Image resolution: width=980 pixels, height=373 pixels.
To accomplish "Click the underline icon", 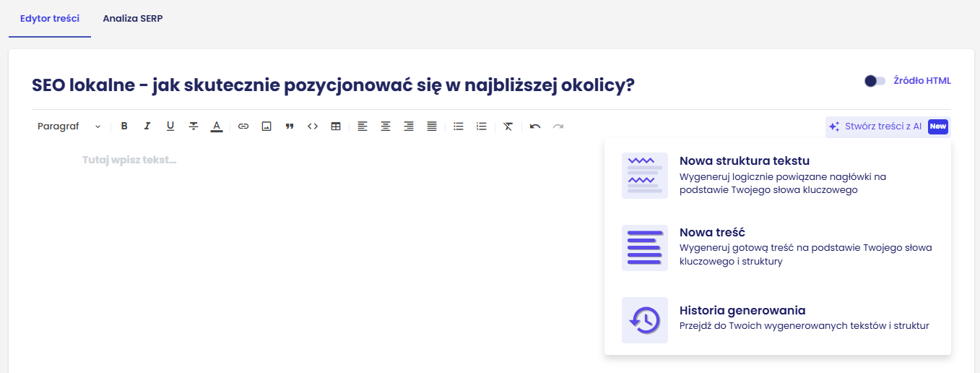I will 170,127.
